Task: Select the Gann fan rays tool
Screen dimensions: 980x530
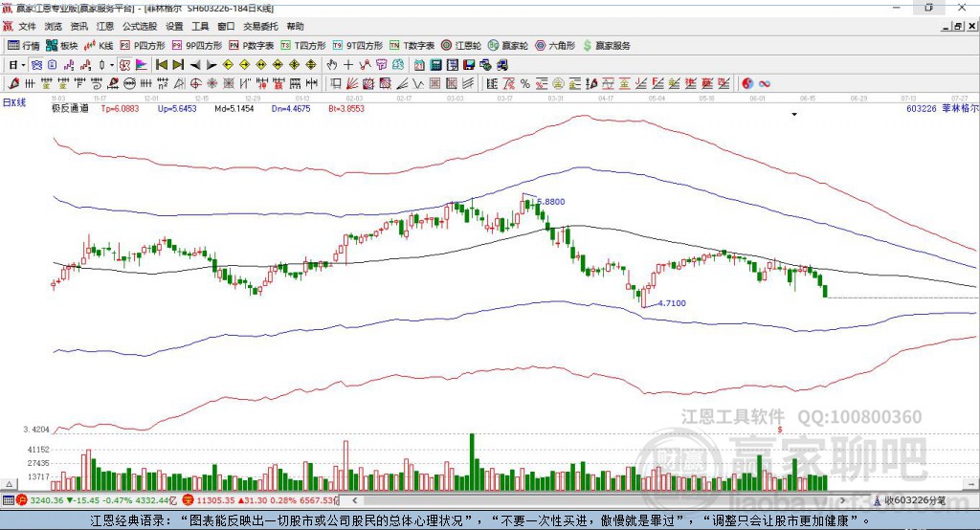Action: pos(352,83)
